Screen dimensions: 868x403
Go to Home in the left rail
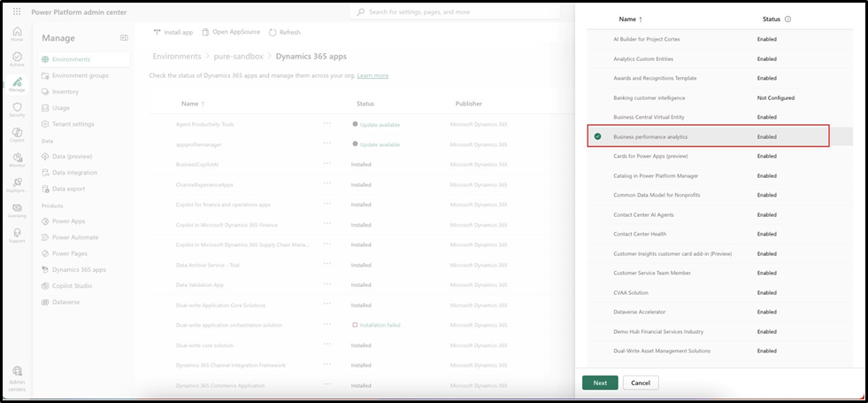pos(17,34)
